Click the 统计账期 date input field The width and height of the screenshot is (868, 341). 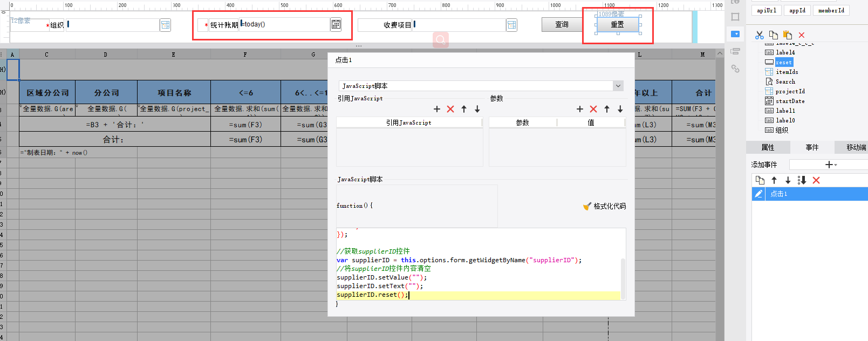[285, 24]
